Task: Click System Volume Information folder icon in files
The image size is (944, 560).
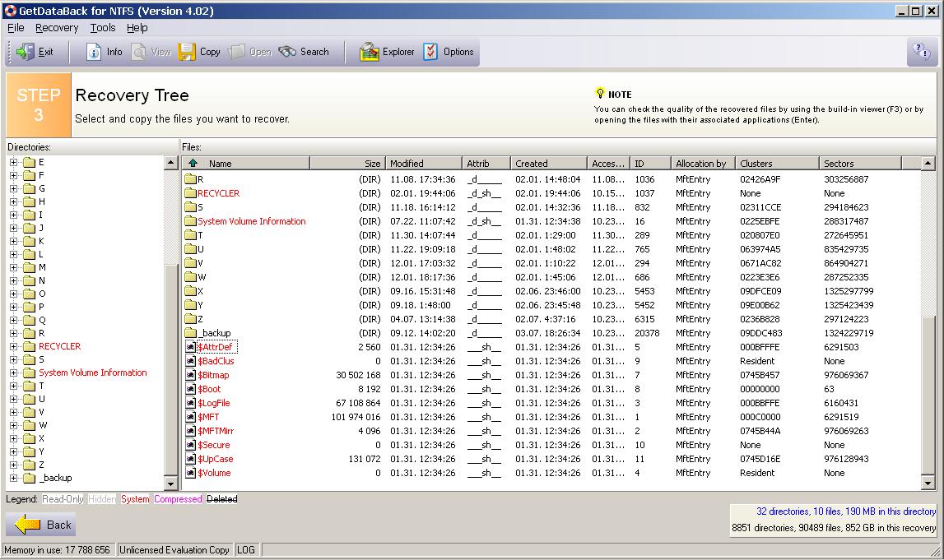Action: click(191, 220)
